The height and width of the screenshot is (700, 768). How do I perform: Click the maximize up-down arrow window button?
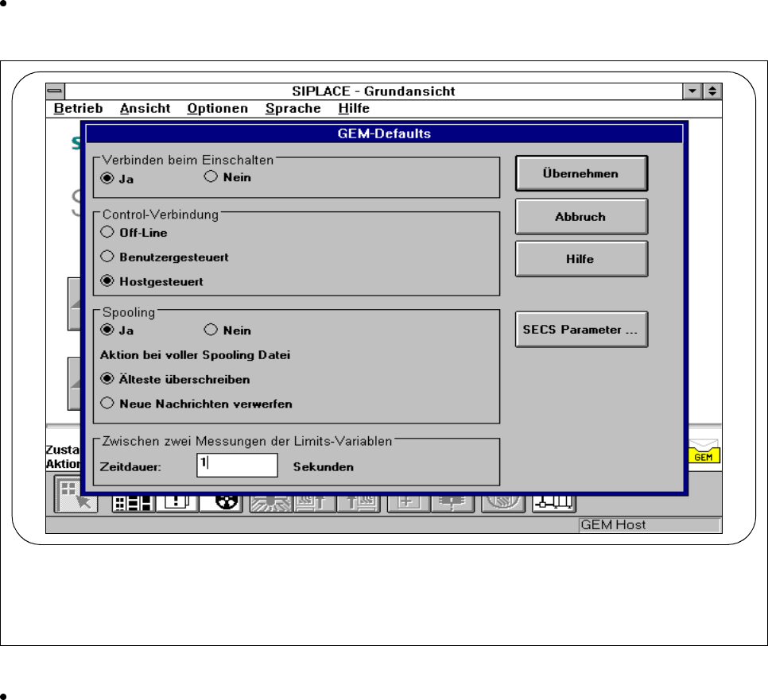pos(712,91)
